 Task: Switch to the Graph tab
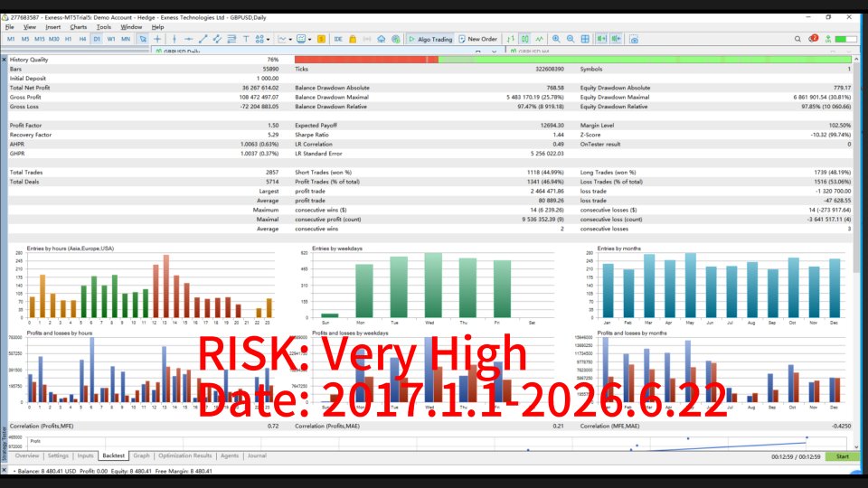[141, 455]
